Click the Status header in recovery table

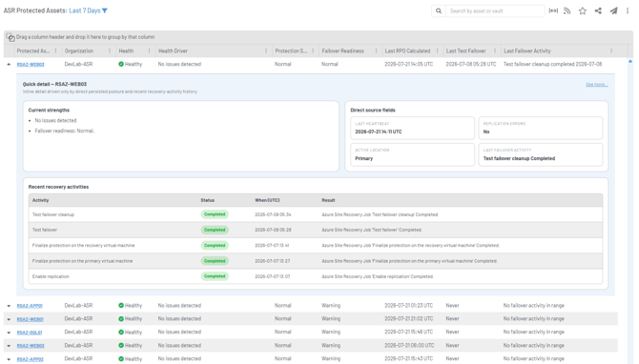click(x=207, y=200)
